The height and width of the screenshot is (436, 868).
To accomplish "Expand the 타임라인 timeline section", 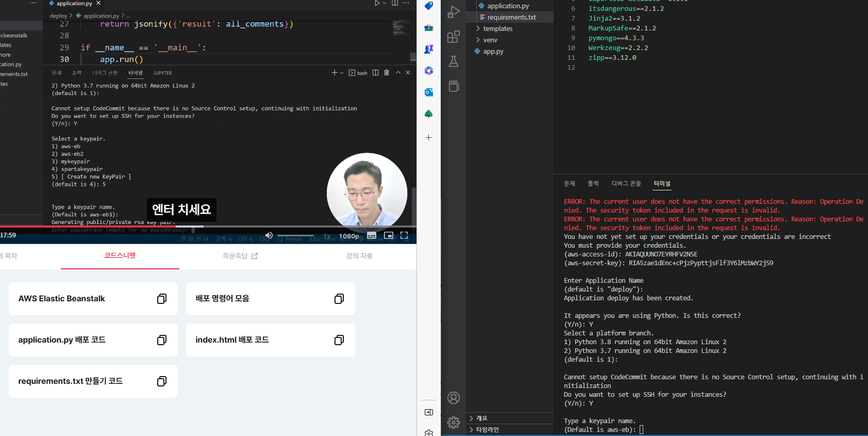I will click(510, 430).
